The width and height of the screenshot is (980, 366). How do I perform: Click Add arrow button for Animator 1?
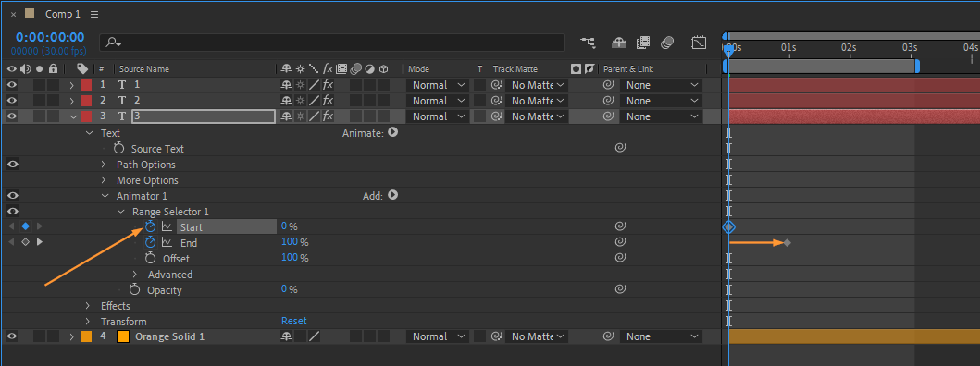392,196
